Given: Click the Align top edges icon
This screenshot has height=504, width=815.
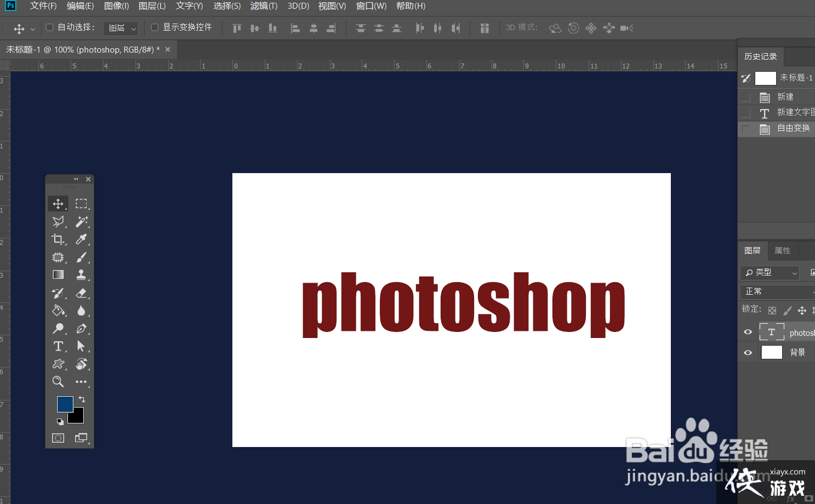Looking at the screenshot, I should [237, 28].
